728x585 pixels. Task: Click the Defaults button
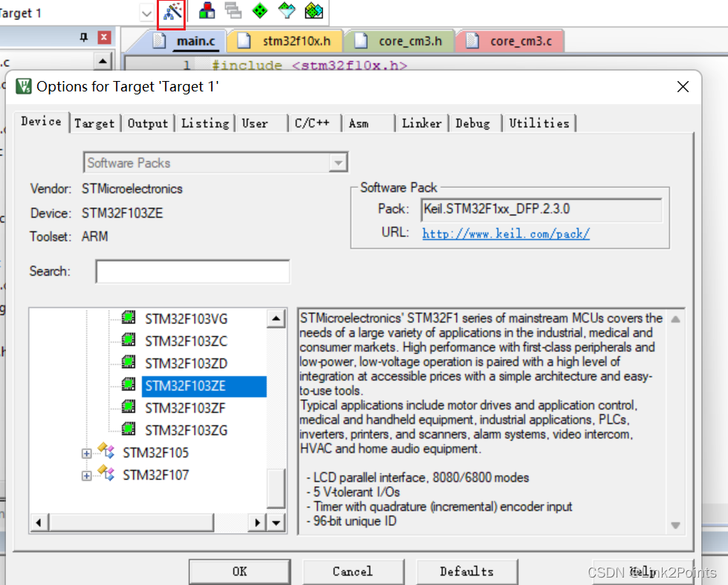pos(467,572)
